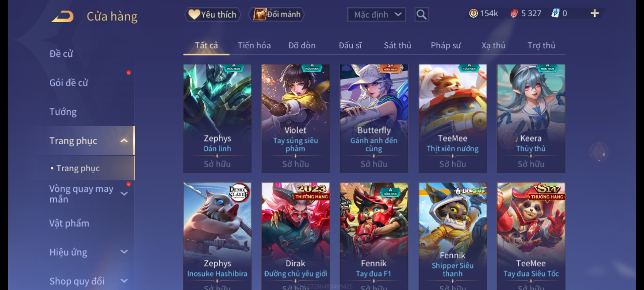Tap the back arrow icon
The image size is (644, 290).
(x=63, y=16)
